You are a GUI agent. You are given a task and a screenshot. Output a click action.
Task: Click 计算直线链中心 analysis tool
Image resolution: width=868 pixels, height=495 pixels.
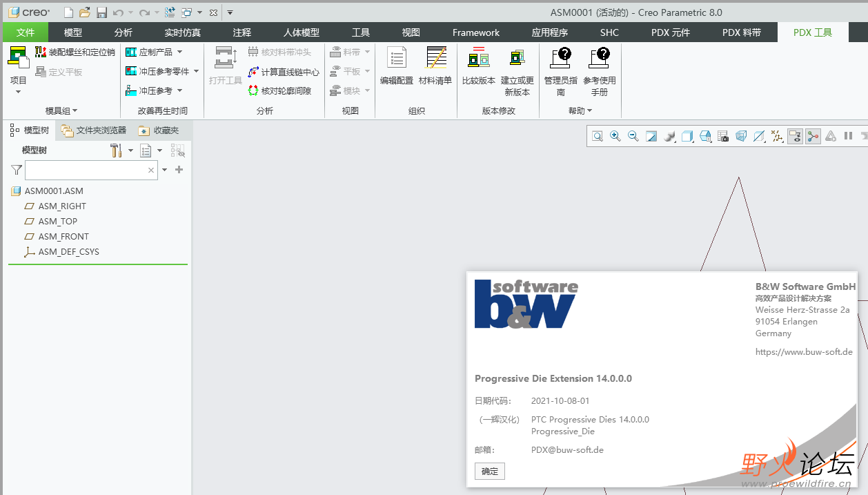click(284, 72)
